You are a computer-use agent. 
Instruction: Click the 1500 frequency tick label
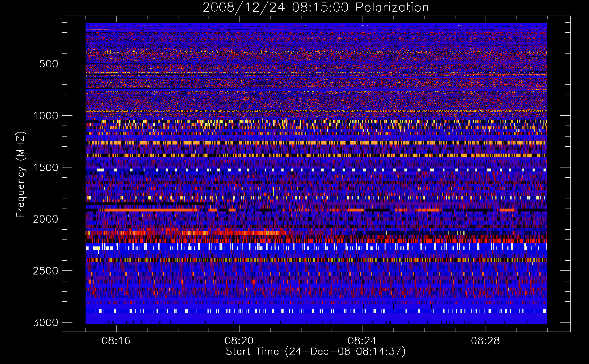pyautogui.click(x=46, y=167)
